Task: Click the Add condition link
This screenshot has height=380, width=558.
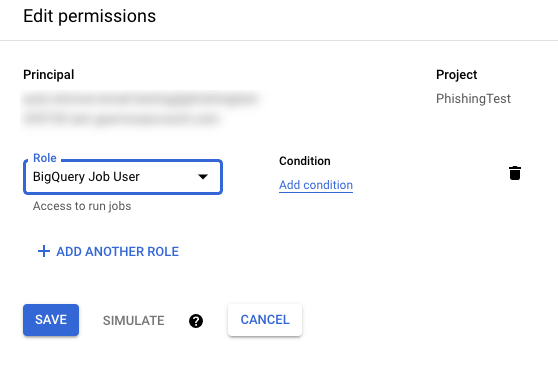Action: coord(316,185)
